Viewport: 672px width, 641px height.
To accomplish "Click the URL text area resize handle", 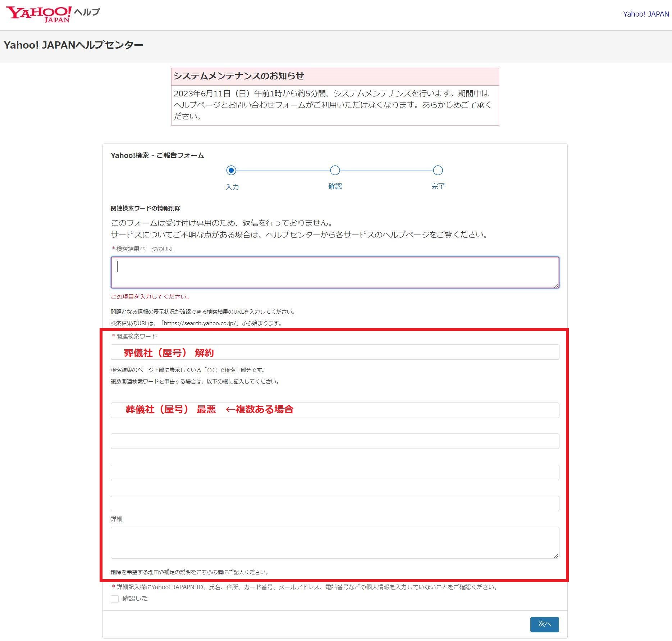I will pyautogui.click(x=556, y=285).
